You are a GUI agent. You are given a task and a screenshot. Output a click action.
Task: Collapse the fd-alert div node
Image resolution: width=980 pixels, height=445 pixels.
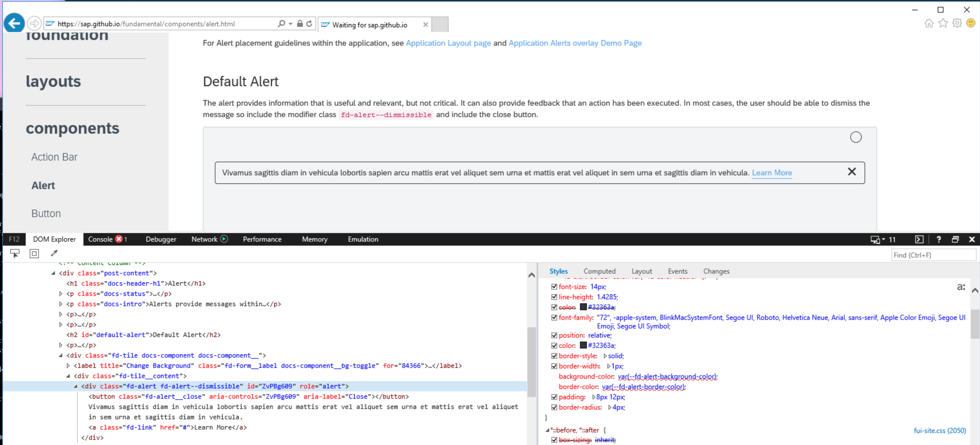(x=76, y=386)
